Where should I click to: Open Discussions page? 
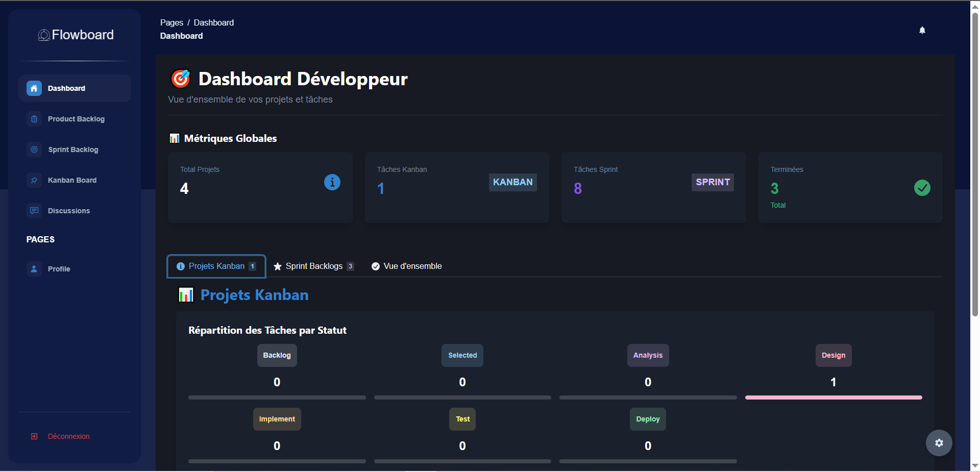click(75, 211)
